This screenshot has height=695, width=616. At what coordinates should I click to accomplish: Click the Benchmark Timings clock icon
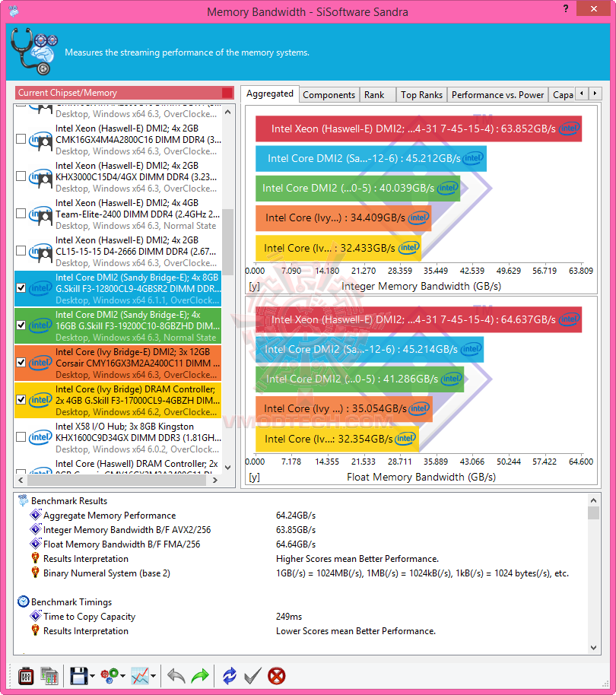[x=23, y=601]
